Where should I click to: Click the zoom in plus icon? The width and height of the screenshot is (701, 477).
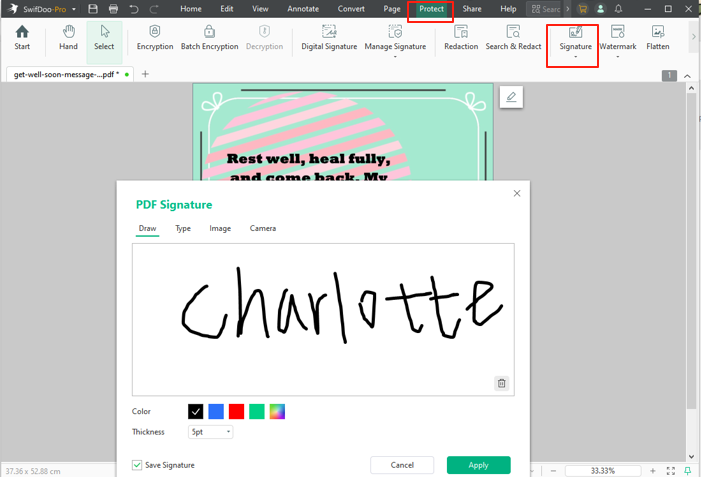coord(653,471)
